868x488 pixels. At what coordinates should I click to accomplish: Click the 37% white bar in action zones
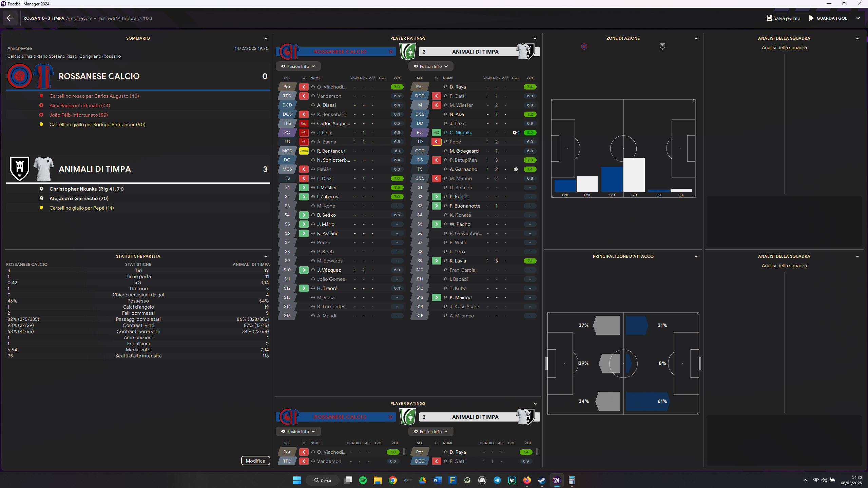(x=634, y=175)
